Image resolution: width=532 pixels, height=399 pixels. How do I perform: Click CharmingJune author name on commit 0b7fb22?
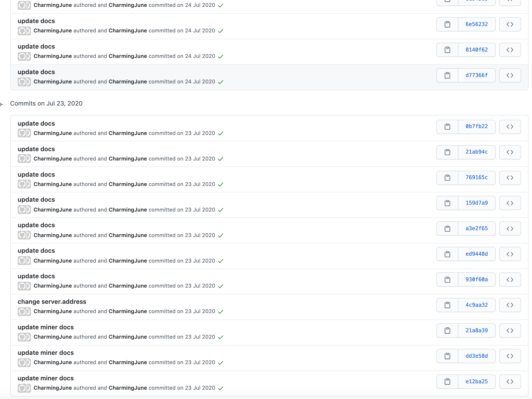[53, 133]
